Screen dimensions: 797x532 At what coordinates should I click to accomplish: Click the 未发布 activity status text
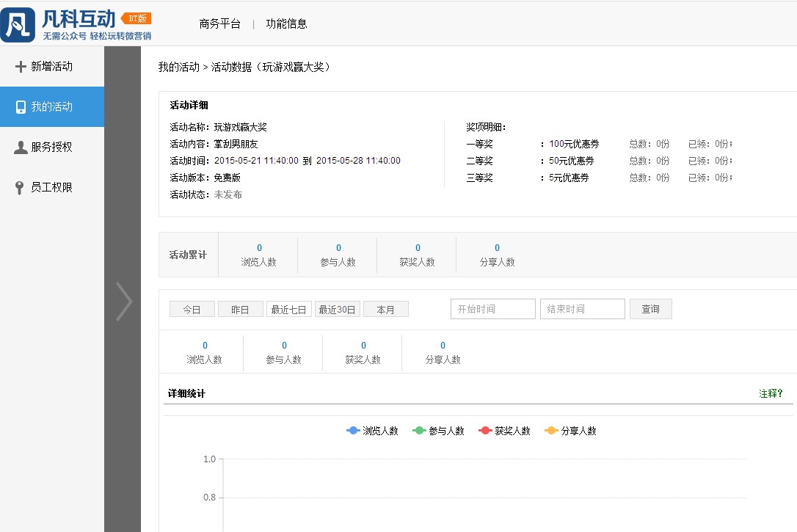click(228, 194)
